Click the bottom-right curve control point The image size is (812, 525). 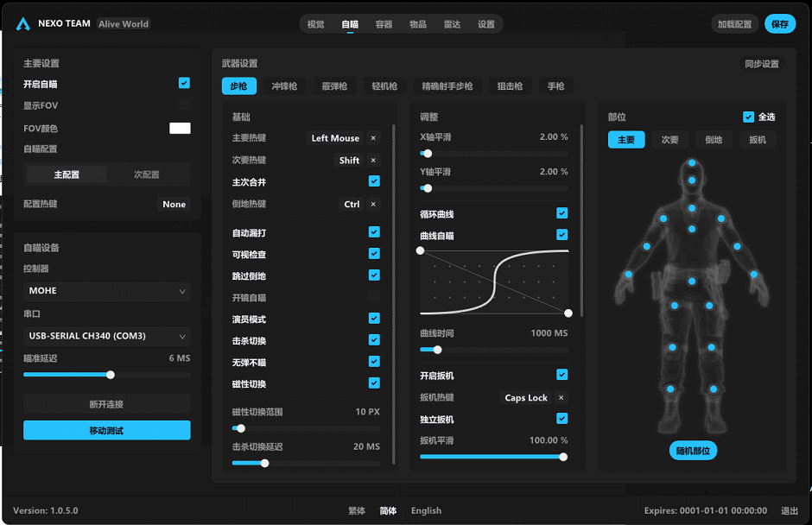pos(568,313)
